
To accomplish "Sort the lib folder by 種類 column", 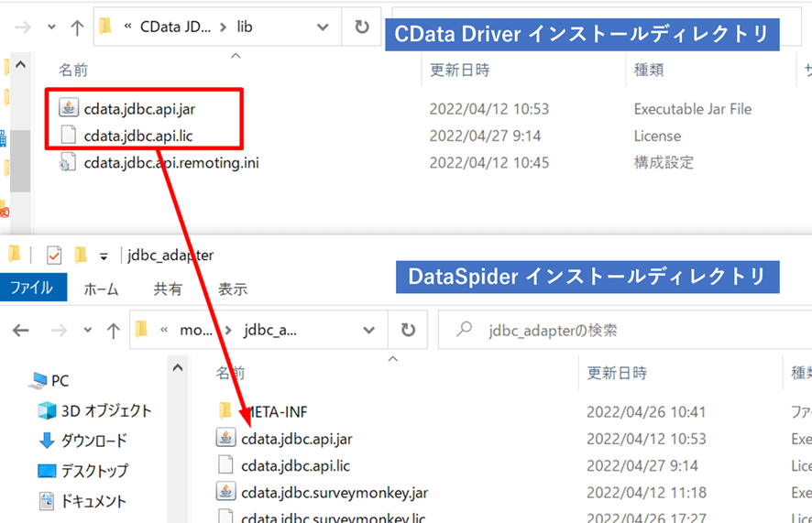I will (x=648, y=70).
